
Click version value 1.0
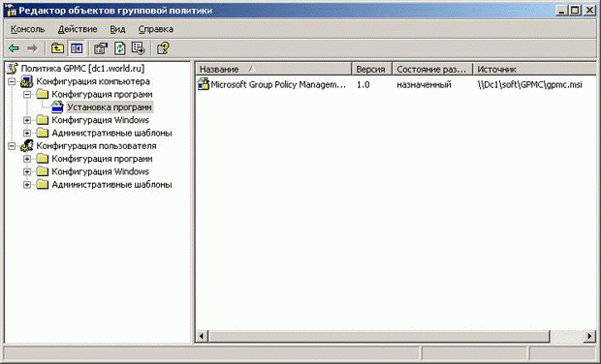click(x=363, y=84)
